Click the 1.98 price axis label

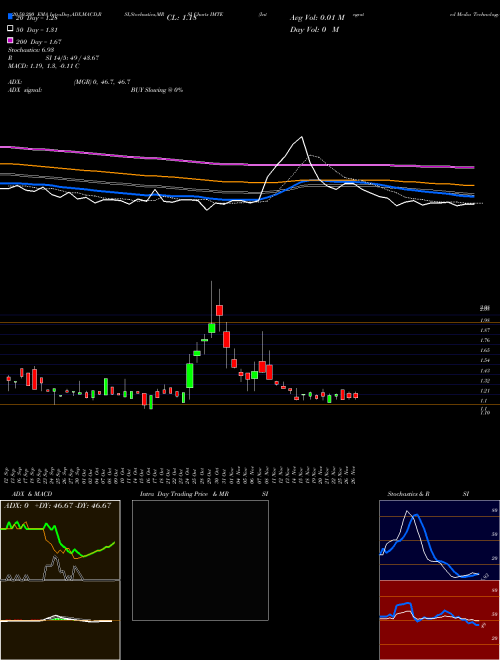point(485,320)
